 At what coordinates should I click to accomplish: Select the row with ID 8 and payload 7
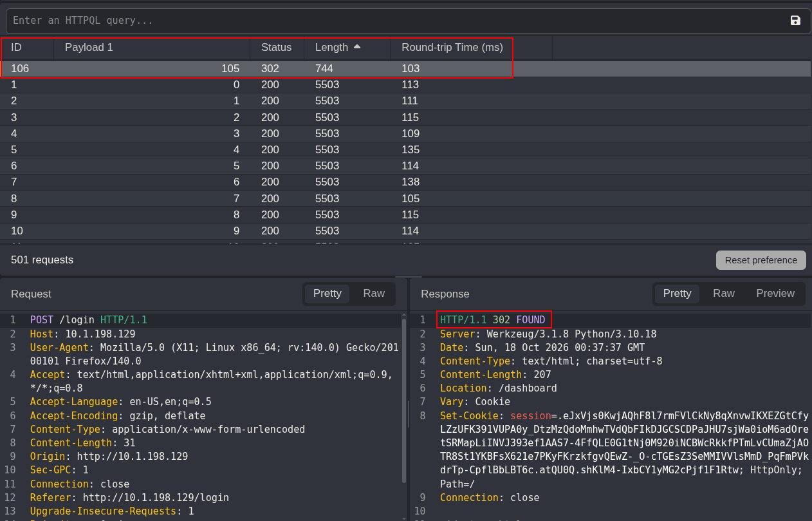pyautogui.click(x=406, y=198)
